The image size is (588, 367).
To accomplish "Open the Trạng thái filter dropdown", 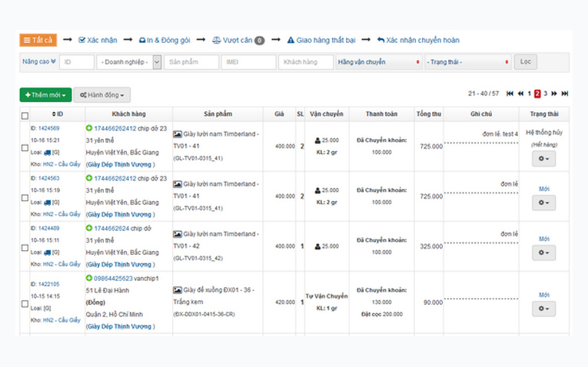I will click(468, 61).
